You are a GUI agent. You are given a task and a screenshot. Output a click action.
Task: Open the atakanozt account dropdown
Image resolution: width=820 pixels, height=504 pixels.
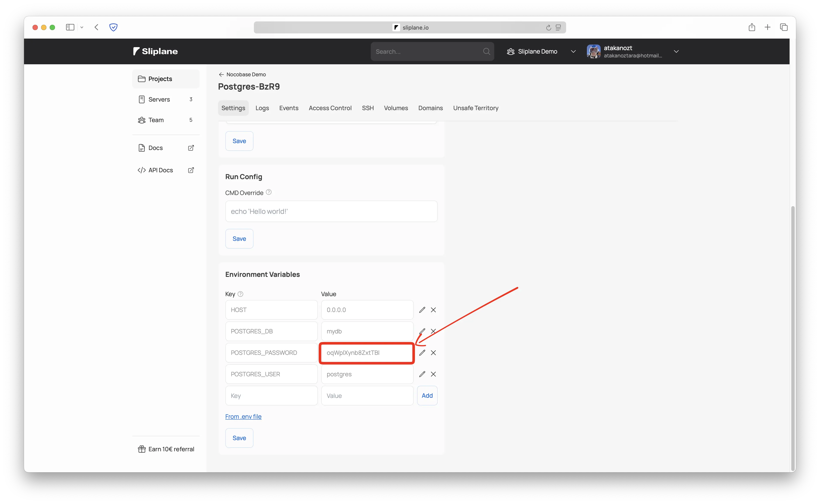tap(676, 51)
